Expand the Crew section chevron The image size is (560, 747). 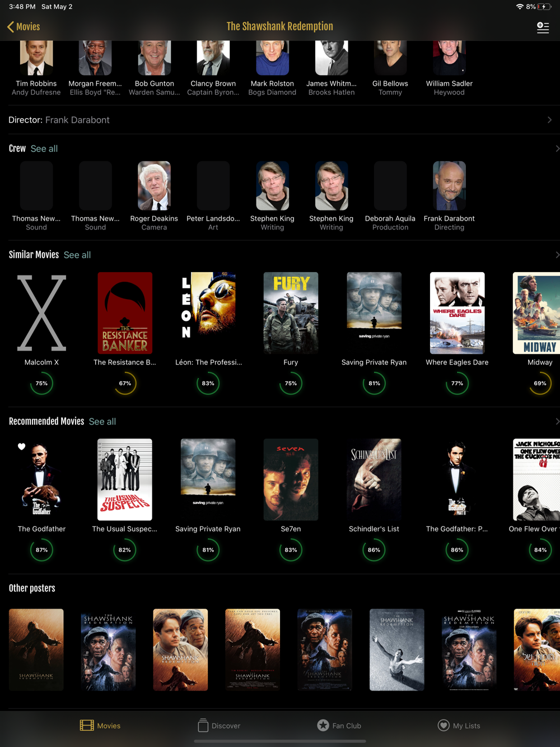coord(557,148)
